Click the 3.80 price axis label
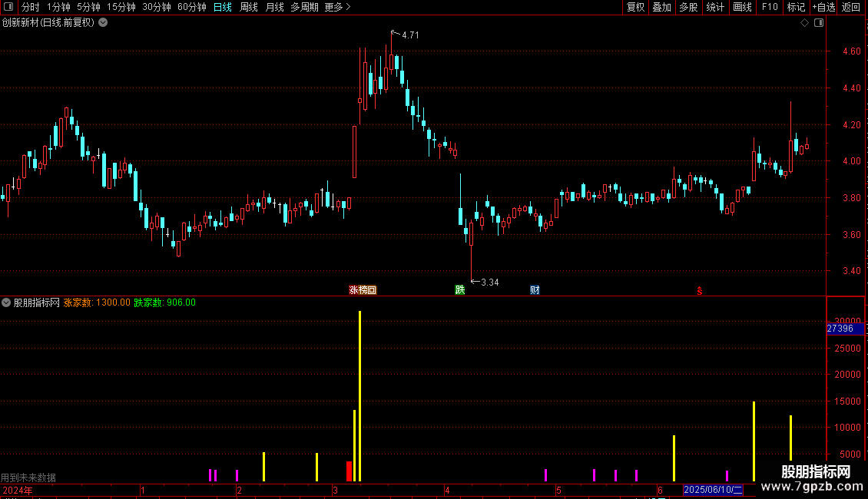 pos(851,198)
